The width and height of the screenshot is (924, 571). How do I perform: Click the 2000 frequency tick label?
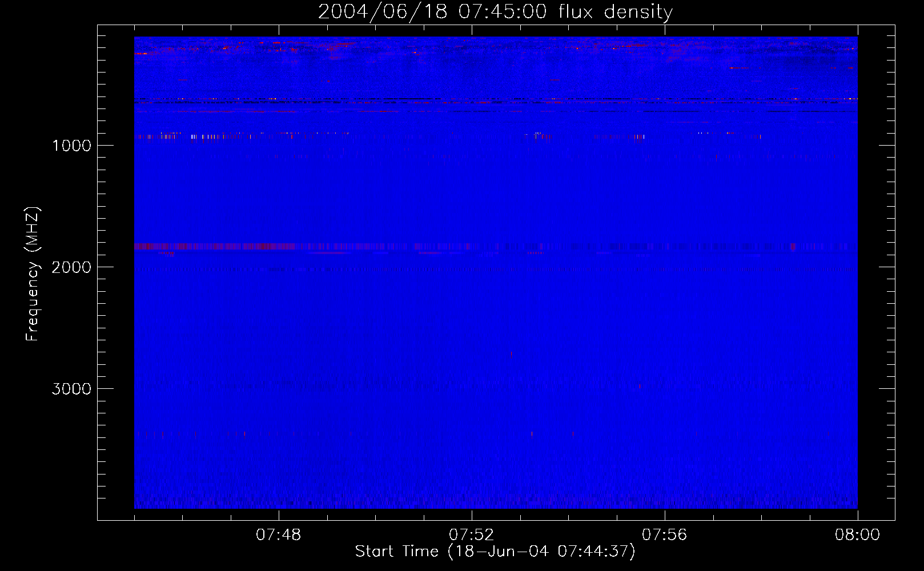(71, 267)
